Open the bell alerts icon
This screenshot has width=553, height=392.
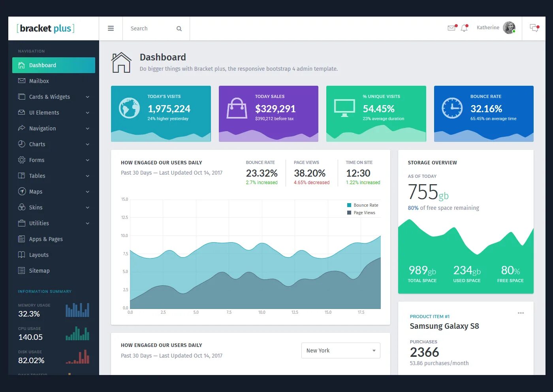[x=464, y=28]
